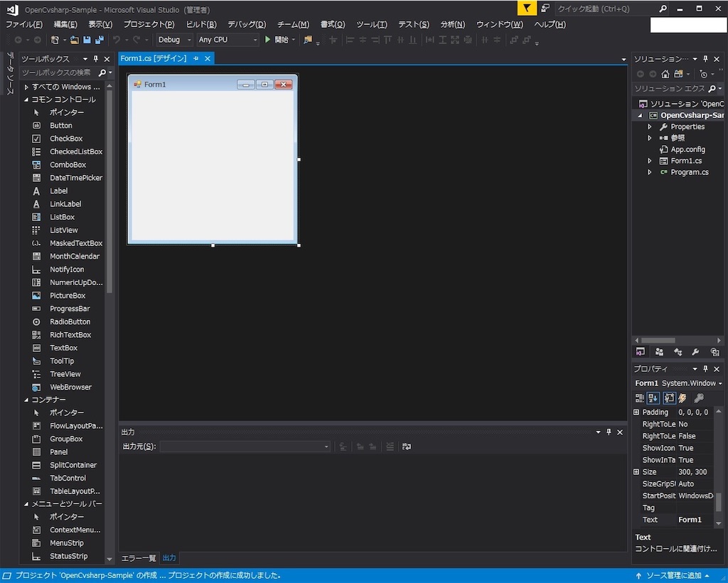Viewport: 728px width, 583px height.
Task: Click Solution Explorer horizontal scrollbar thumb
Action: (658, 341)
